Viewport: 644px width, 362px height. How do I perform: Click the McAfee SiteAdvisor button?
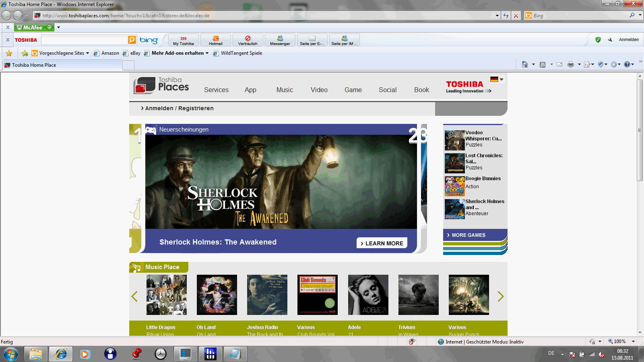34,27
